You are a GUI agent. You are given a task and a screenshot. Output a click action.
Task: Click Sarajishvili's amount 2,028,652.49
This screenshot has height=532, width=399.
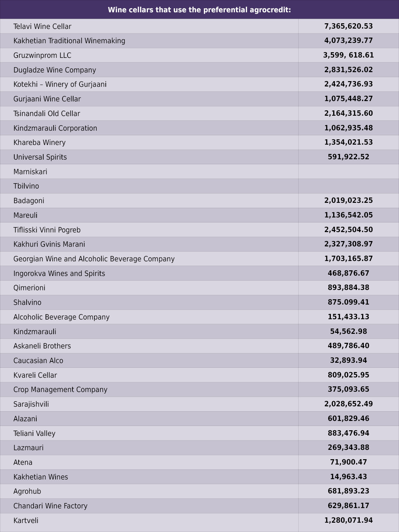coord(348,404)
